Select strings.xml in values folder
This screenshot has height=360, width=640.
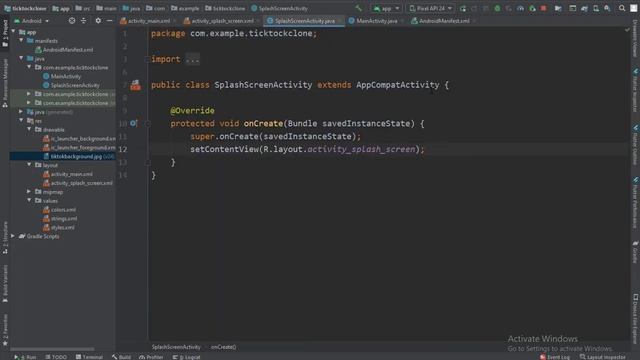pos(60,219)
